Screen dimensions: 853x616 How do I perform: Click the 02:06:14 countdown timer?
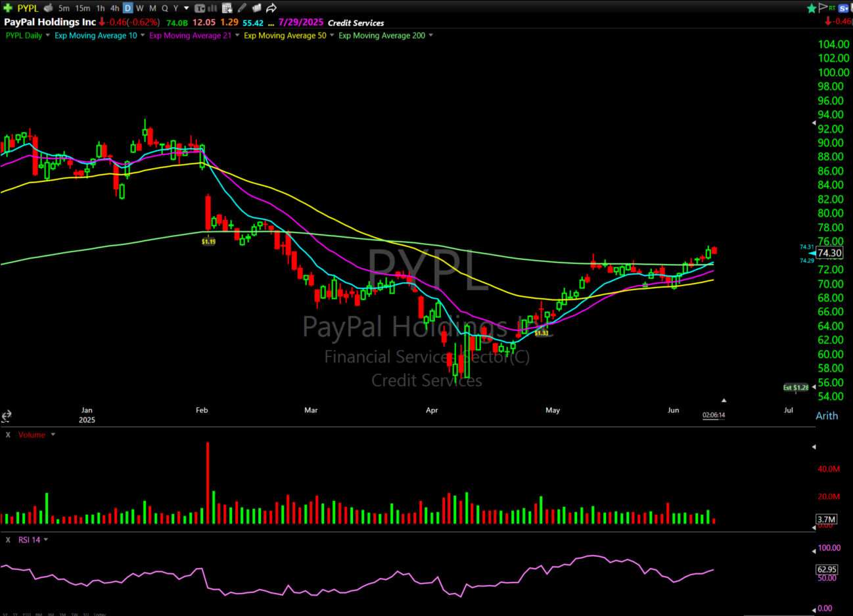[714, 415]
